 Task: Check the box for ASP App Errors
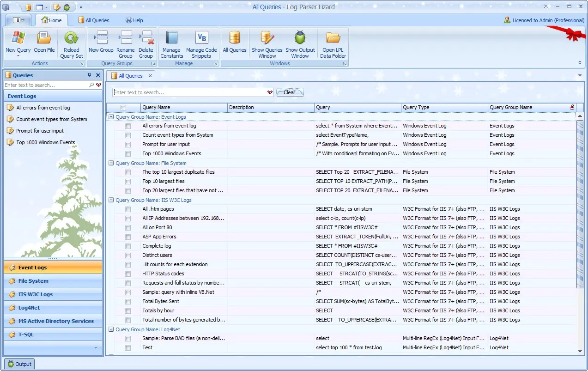coord(128,237)
